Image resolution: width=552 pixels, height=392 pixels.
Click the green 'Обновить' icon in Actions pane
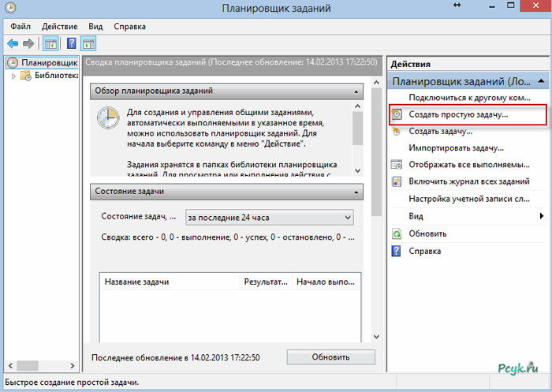[x=397, y=234]
